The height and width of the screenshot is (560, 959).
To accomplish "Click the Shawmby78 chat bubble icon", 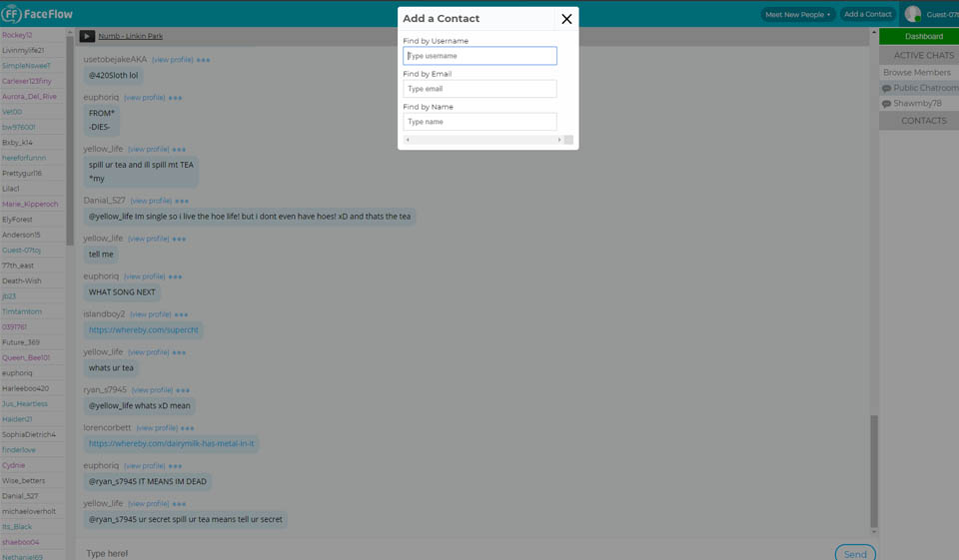I will [886, 104].
